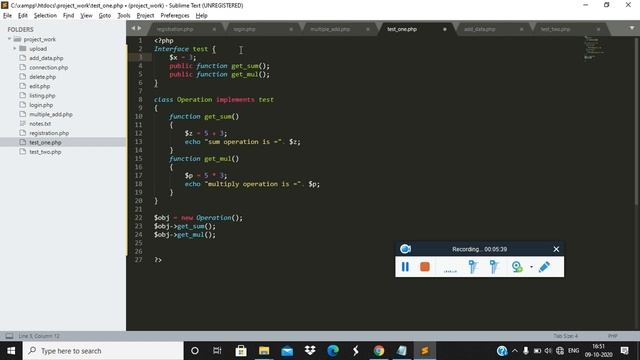Switch to the test_two.php tab
Viewport: 640px width, 360px height.
(555, 29)
